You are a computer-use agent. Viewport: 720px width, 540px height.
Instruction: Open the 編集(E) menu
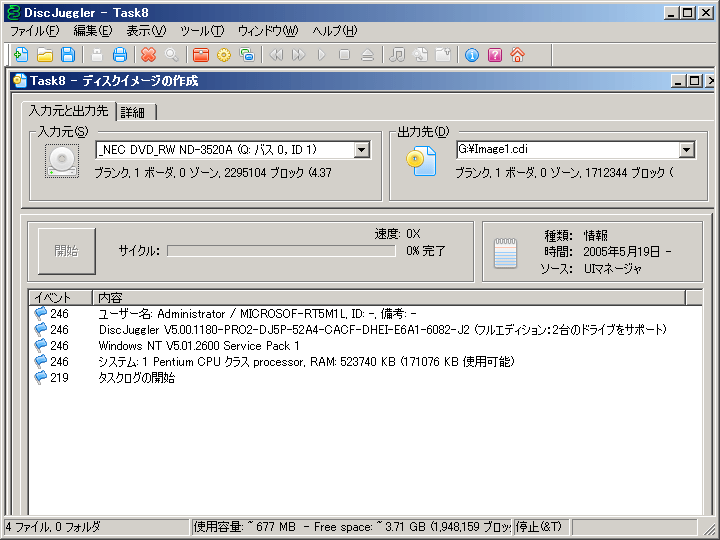coord(93,31)
